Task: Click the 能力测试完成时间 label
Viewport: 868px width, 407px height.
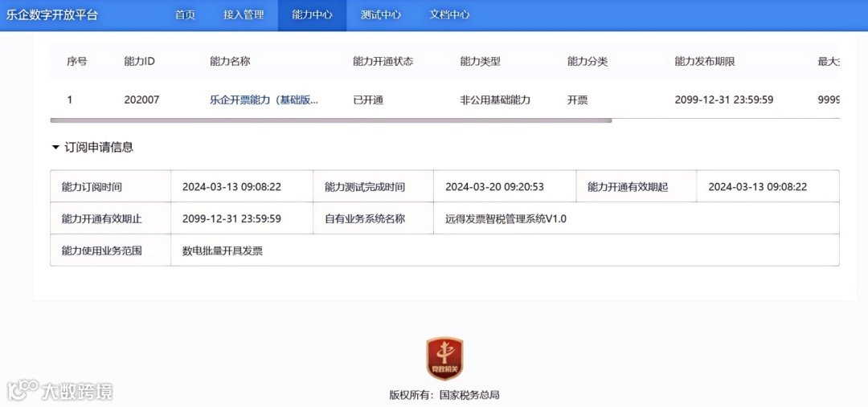Action: pos(365,187)
